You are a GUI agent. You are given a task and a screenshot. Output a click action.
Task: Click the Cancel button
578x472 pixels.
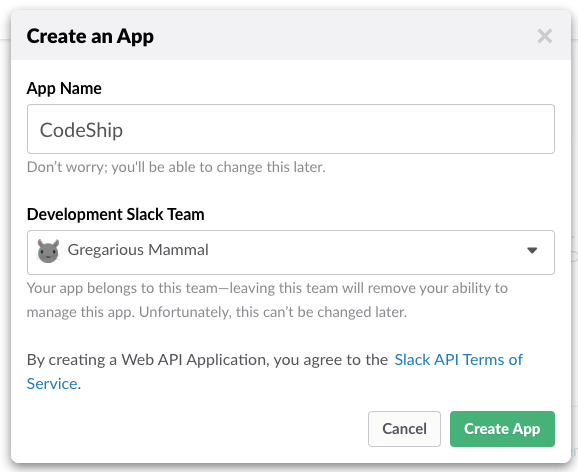point(404,429)
